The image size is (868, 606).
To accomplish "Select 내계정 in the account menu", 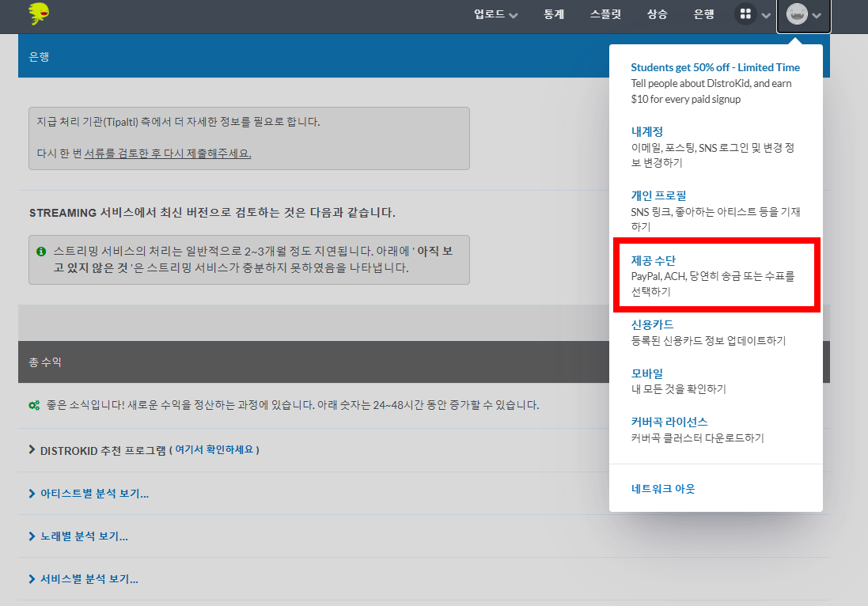I will pyautogui.click(x=647, y=131).
